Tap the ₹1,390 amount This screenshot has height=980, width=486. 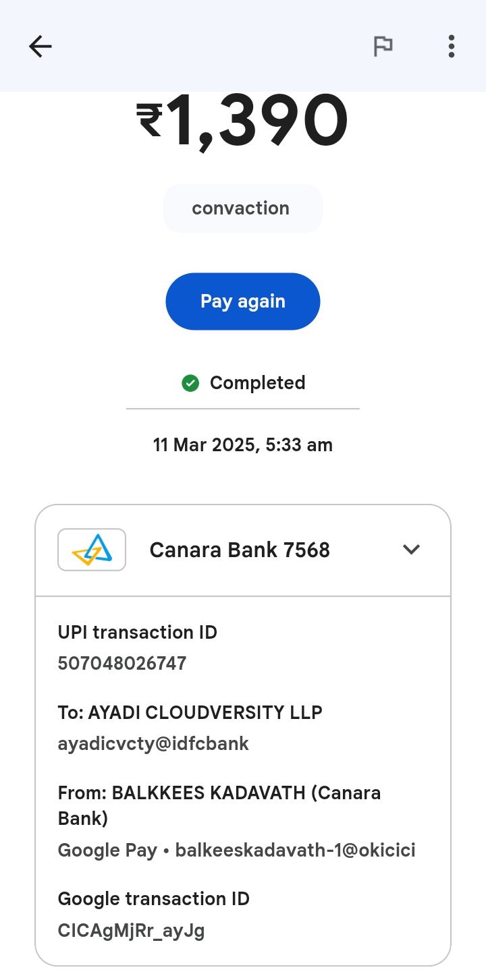tap(242, 121)
